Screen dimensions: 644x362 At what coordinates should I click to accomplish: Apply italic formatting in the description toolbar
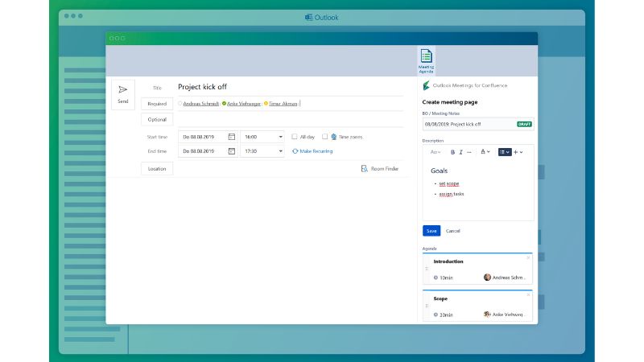coord(461,151)
